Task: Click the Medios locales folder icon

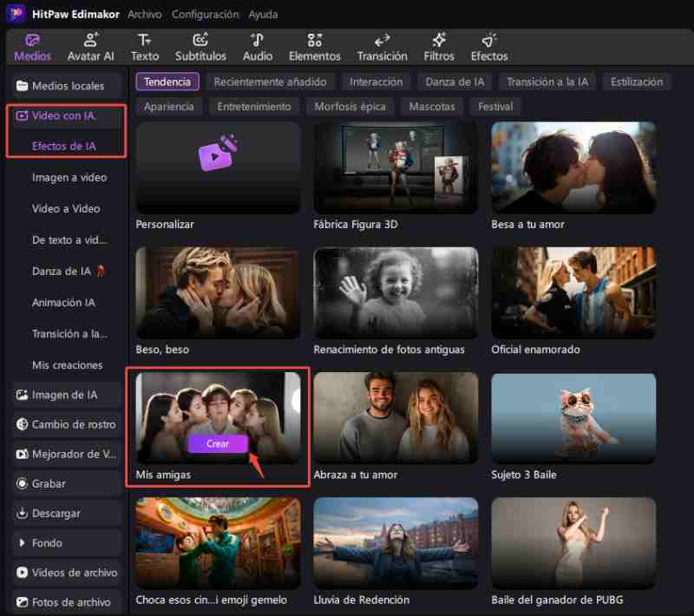Action: click(x=23, y=86)
